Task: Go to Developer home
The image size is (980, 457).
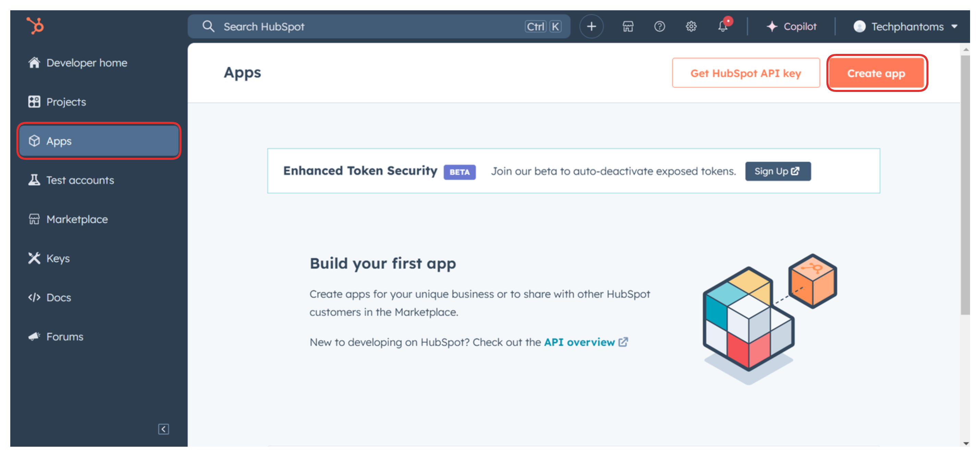Action: pyautogui.click(x=86, y=63)
